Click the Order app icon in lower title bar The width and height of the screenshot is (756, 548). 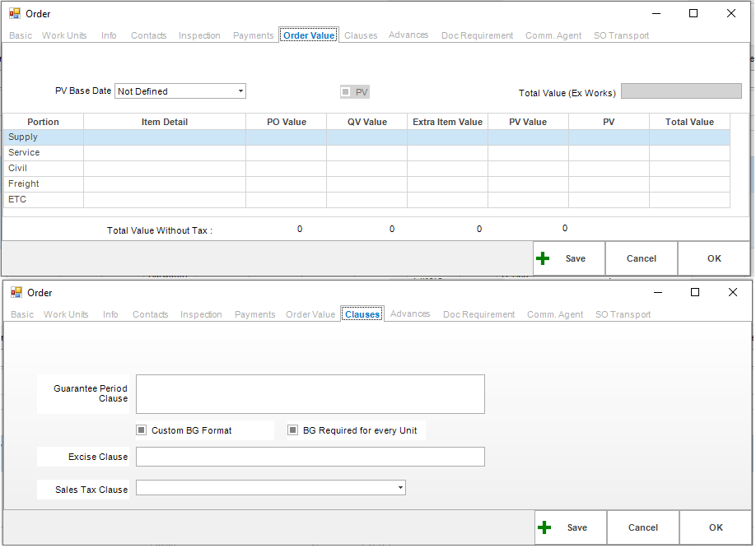[x=16, y=292]
